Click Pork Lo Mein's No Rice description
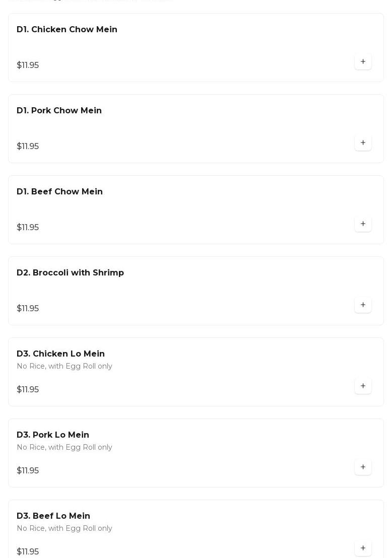This screenshot has width=392, height=558. point(64,447)
